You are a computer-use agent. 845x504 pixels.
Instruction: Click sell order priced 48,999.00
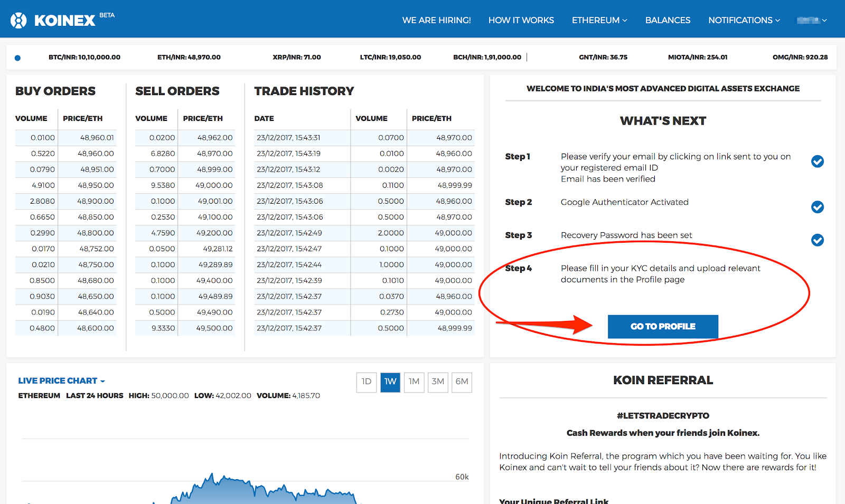click(x=215, y=169)
